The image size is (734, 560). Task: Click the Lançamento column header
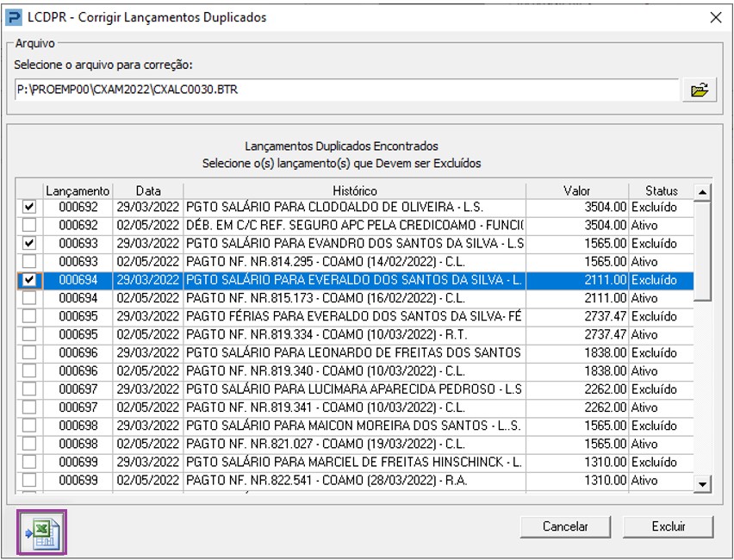tap(78, 190)
